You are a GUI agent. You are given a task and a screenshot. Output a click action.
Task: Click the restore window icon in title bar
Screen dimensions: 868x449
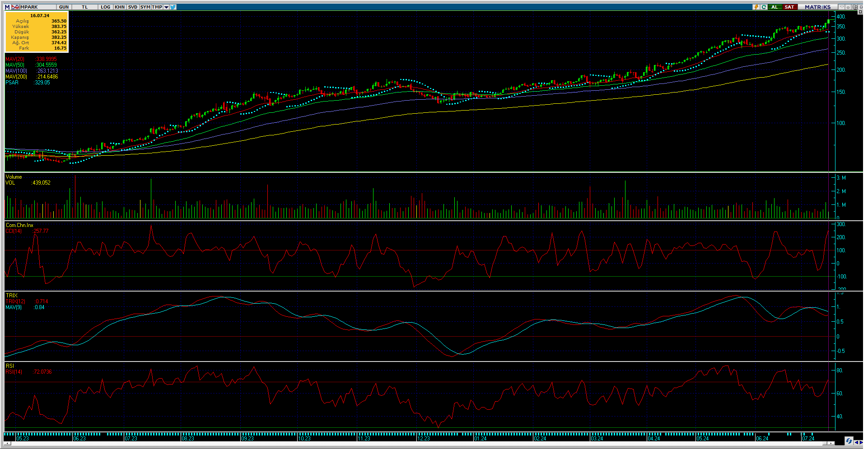pos(854,7)
